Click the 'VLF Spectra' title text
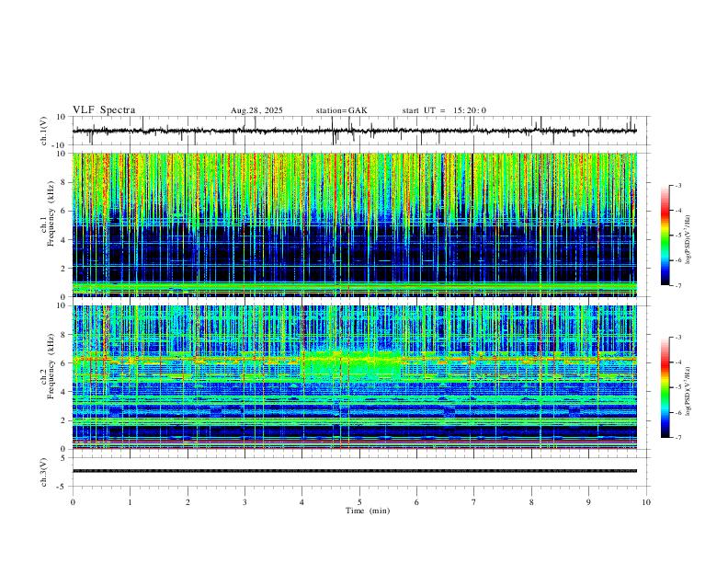 coord(104,110)
